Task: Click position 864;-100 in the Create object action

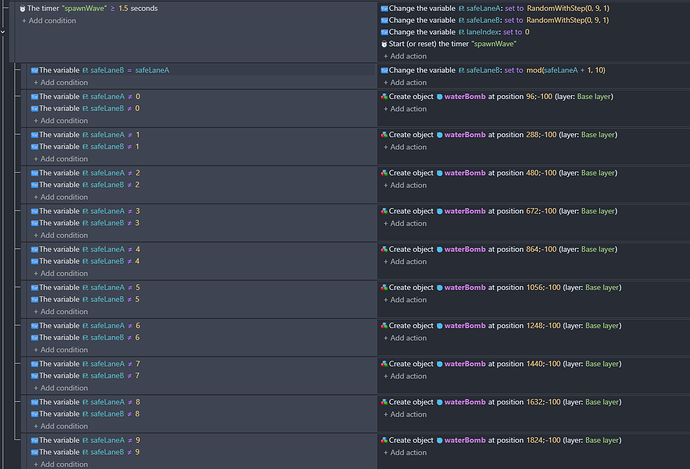Action: click(x=541, y=249)
